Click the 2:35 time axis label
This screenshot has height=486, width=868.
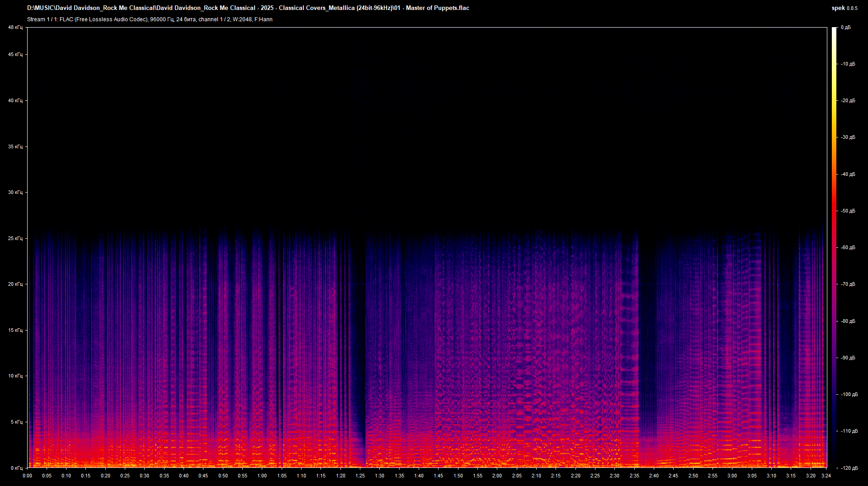click(635, 476)
